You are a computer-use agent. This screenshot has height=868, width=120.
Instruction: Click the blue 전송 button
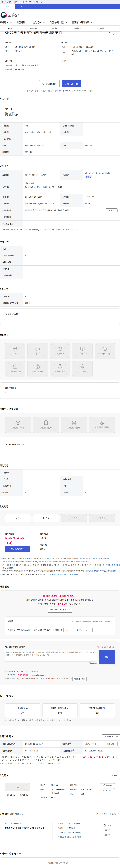(107, 657)
